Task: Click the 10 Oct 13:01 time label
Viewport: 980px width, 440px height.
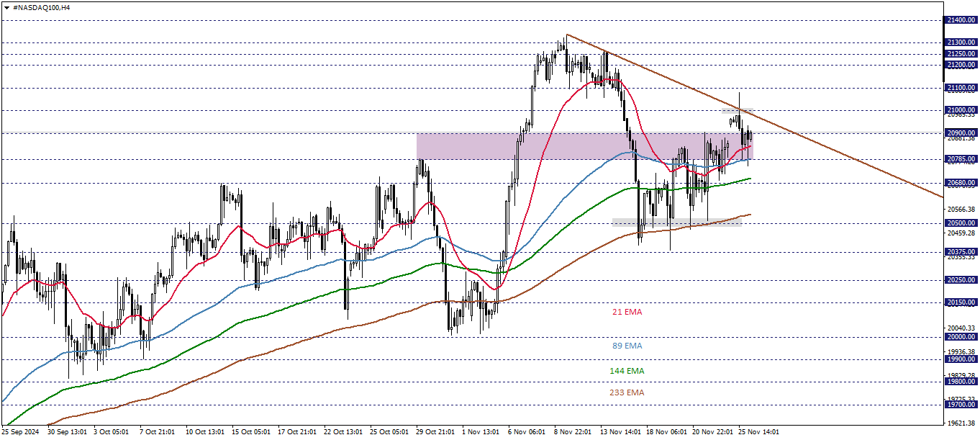Action: 205,432
